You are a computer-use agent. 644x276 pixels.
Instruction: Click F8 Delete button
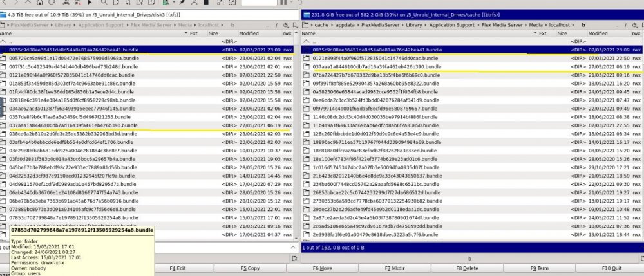click(467, 268)
